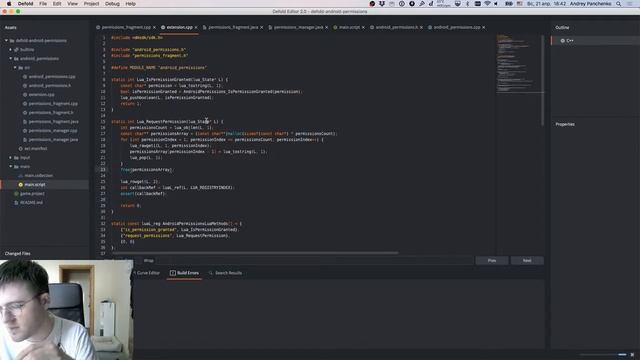Click the main.script file icon in tree
Image resolution: width=640 pixels, height=360 pixels.
click(x=20, y=184)
